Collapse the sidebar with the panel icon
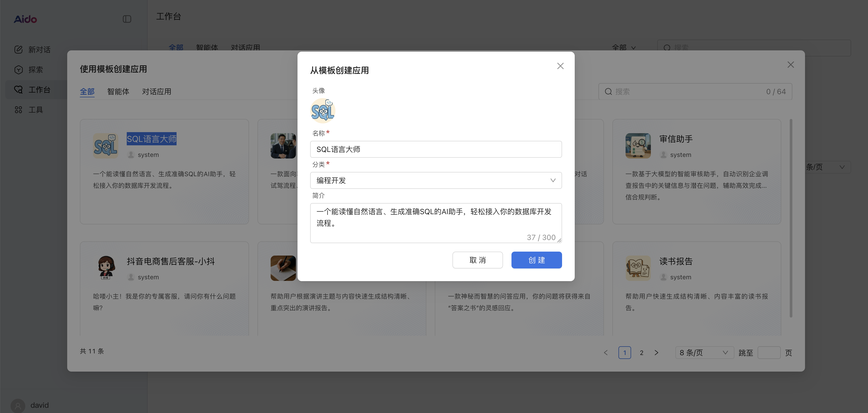The height and width of the screenshot is (413, 868). [127, 19]
